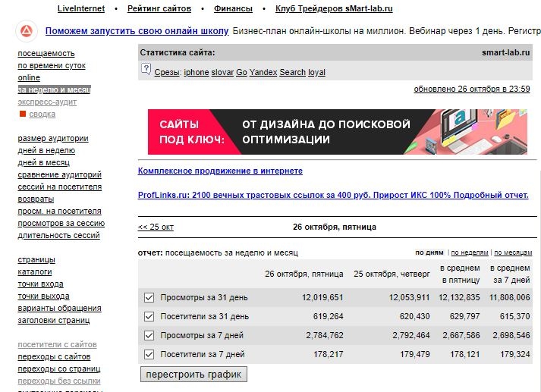Open the ProfLinks.ru трастовых ссылок ad link
Viewport: 541px width, 392px height.
tap(333, 195)
